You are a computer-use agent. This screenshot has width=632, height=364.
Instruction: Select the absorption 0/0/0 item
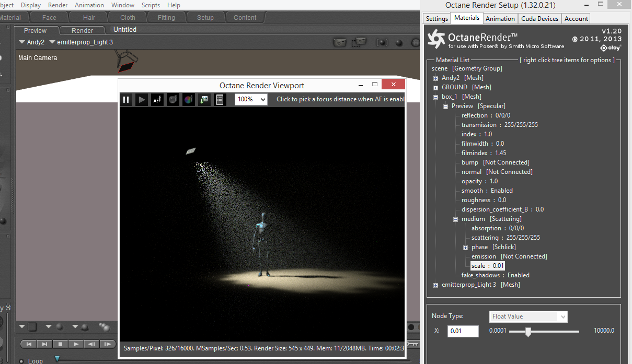click(498, 228)
